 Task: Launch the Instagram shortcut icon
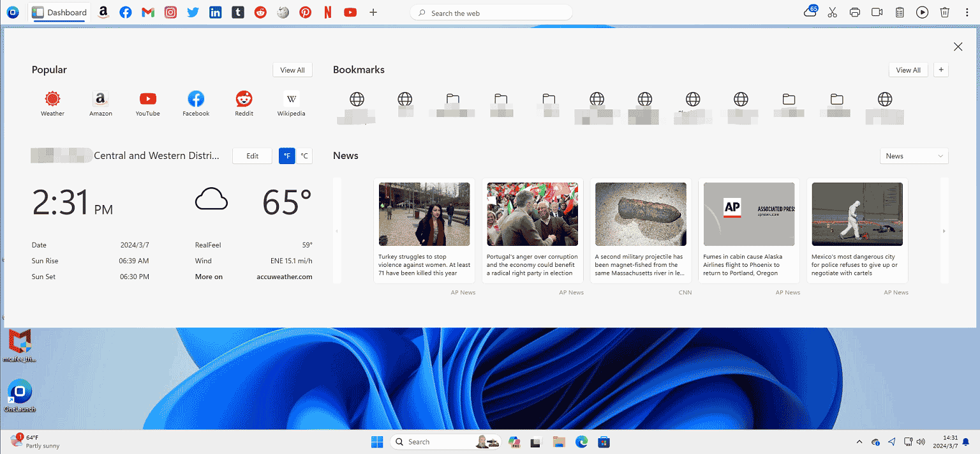click(x=170, y=12)
